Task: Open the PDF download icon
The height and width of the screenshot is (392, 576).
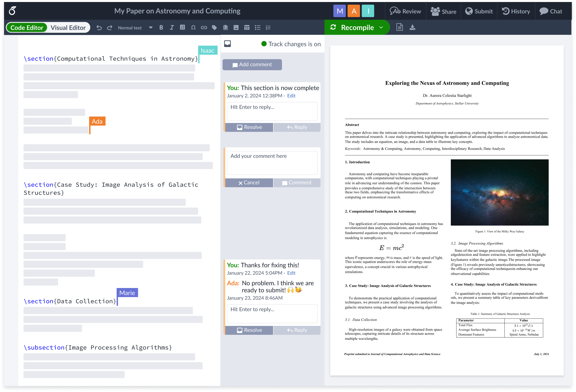Action: [x=413, y=27]
